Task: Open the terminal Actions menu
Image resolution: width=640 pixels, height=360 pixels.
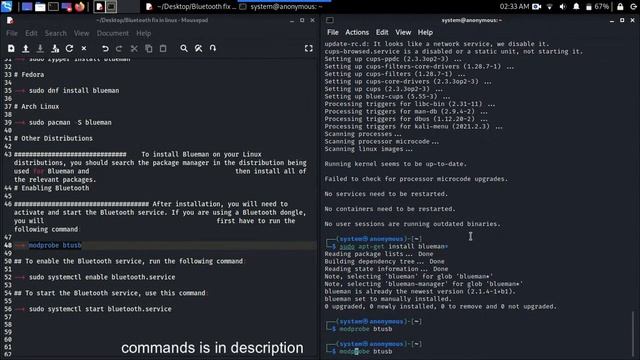Action: point(357,32)
